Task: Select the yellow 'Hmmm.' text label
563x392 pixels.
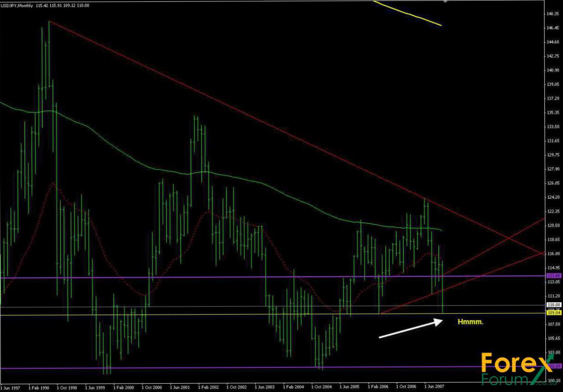Action: coord(470,321)
